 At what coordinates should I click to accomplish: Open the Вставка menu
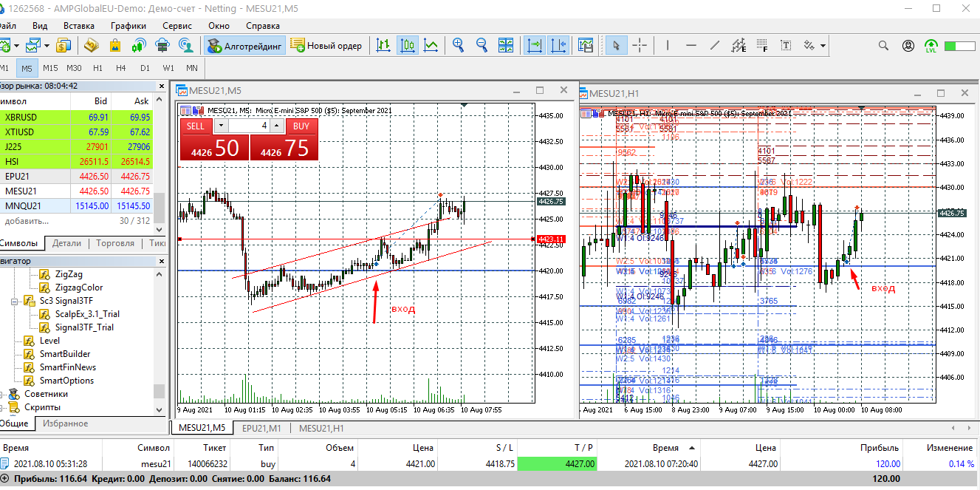tap(79, 25)
